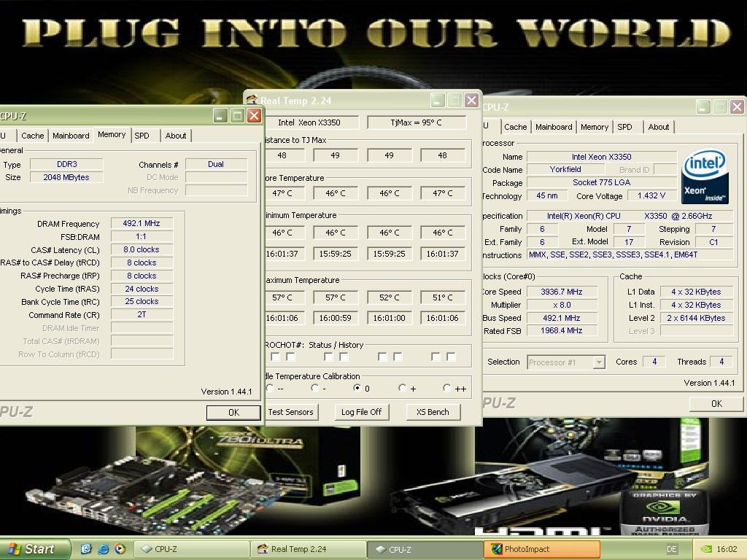Click Command Rate value 2T
The image size is (747, 560).
coord(142,314)
